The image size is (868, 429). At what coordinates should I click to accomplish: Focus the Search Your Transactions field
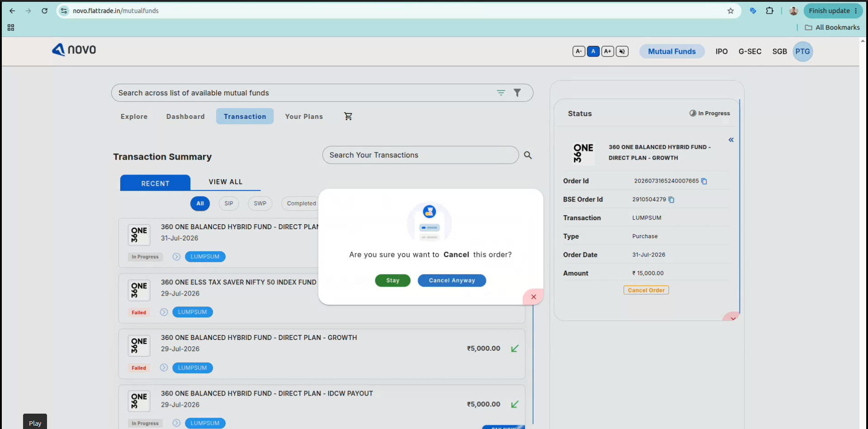tap(420, 155)
